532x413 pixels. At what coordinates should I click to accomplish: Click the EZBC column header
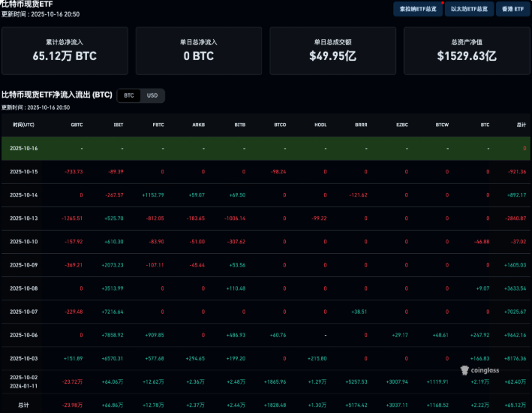click(402, 125)
